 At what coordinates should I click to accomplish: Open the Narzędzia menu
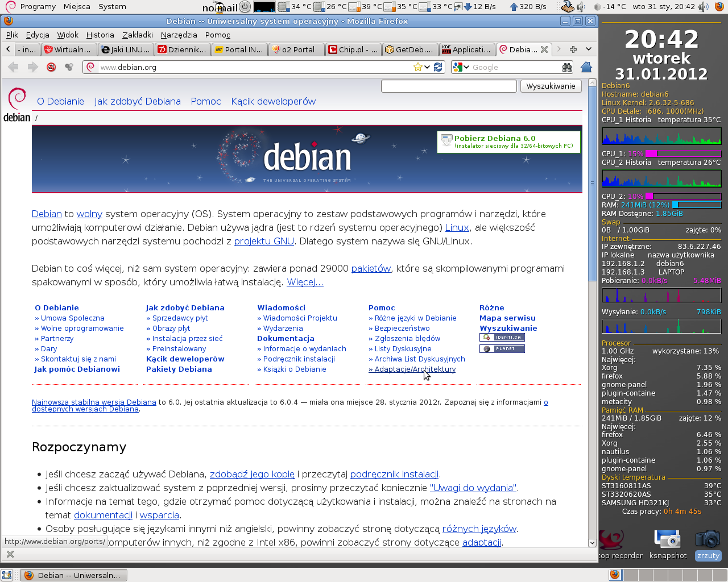click(x=179, y=35)
